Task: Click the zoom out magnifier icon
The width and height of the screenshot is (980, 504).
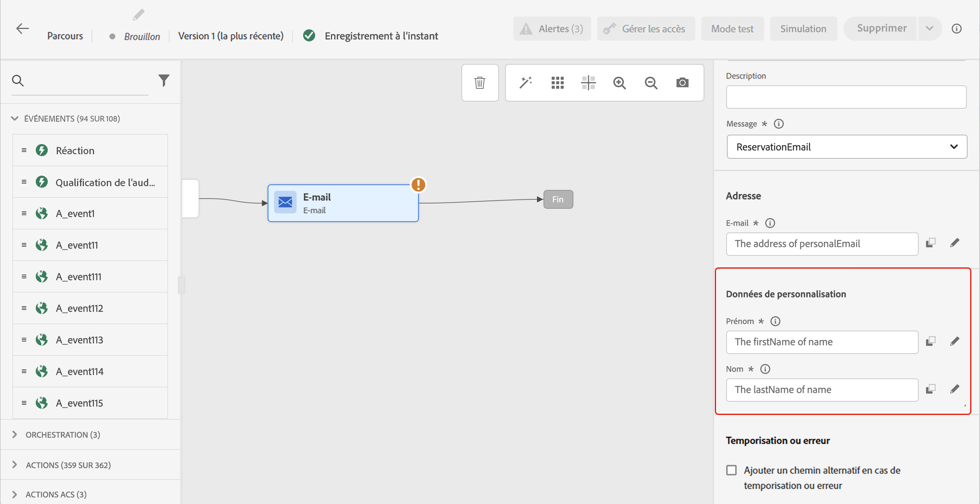Action: coord(651,82)
